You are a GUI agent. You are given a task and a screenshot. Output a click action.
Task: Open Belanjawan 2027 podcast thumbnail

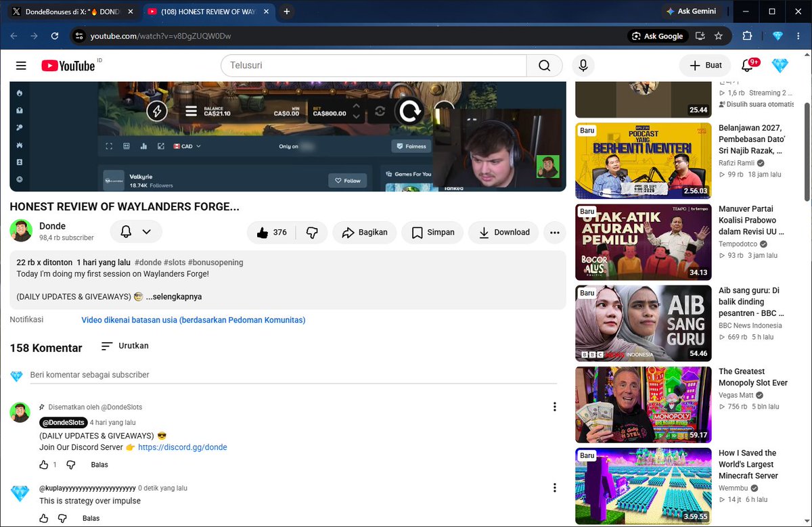(x=644, y=160)
